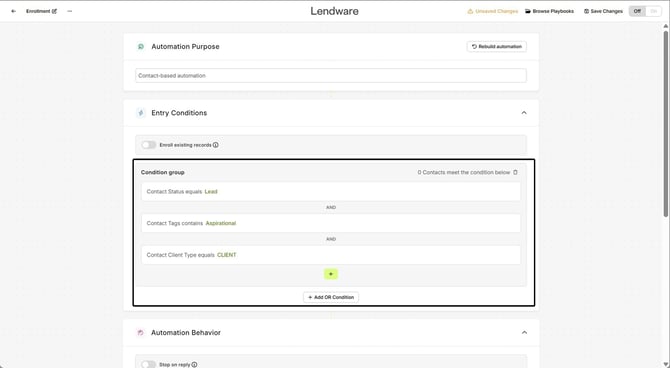Image resolution: width=670 pixels, height=368 pixels.
Task: Open the Contact Status equals Lead condition
Action: [x=331, y=191]
